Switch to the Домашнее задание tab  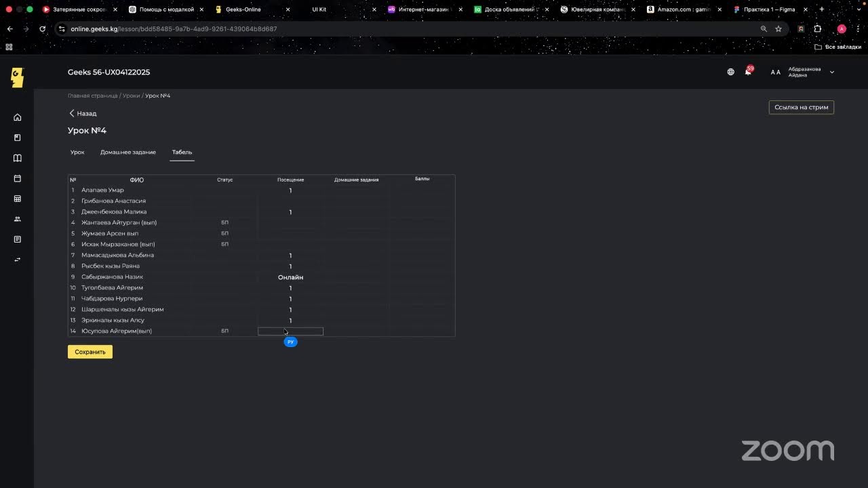click(128, 152)
